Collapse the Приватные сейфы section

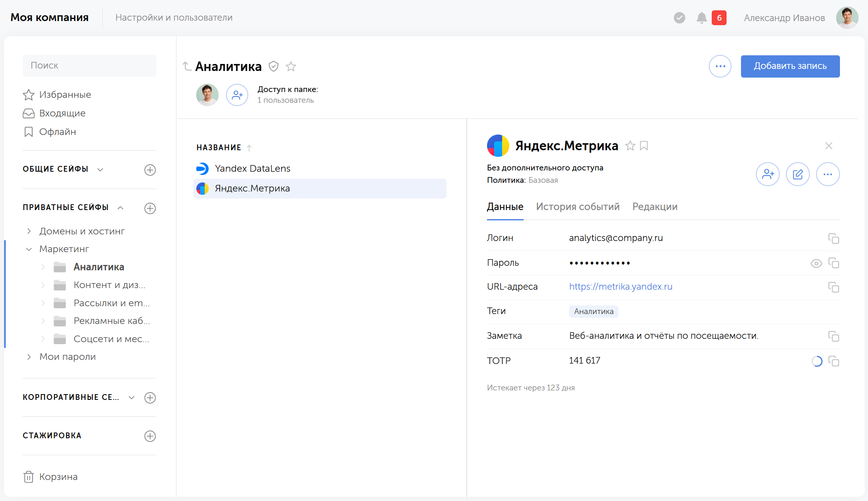click(x=120, y=208)
